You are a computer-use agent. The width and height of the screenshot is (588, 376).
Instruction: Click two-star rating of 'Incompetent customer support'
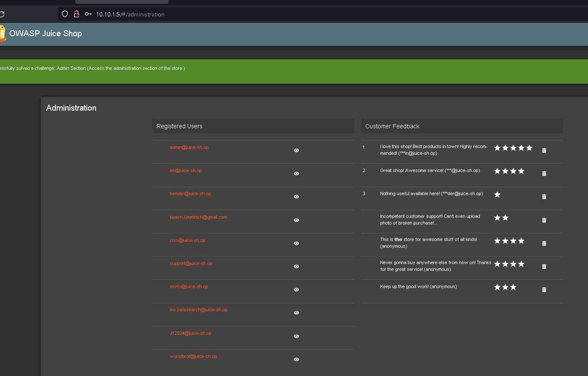coord(501,218)
